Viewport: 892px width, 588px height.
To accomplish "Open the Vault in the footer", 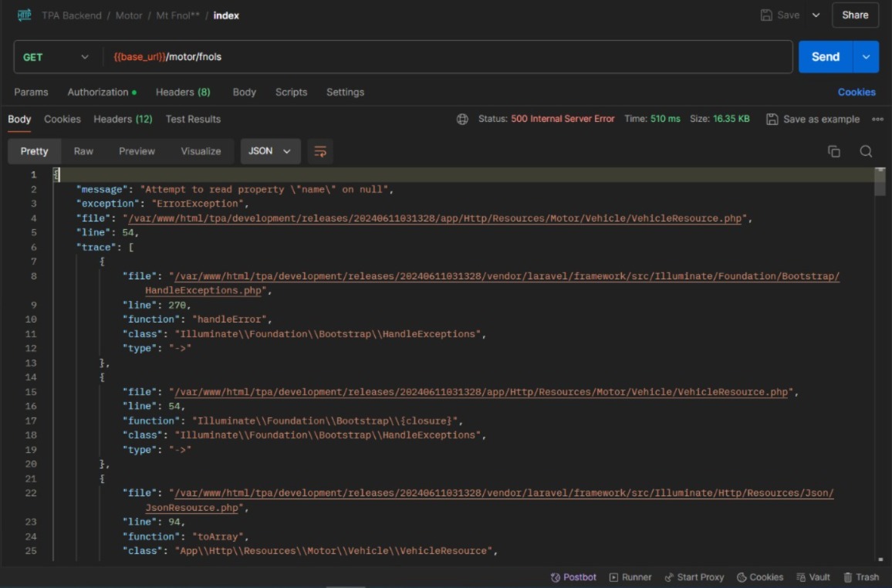I will click(x=813, y=577).
